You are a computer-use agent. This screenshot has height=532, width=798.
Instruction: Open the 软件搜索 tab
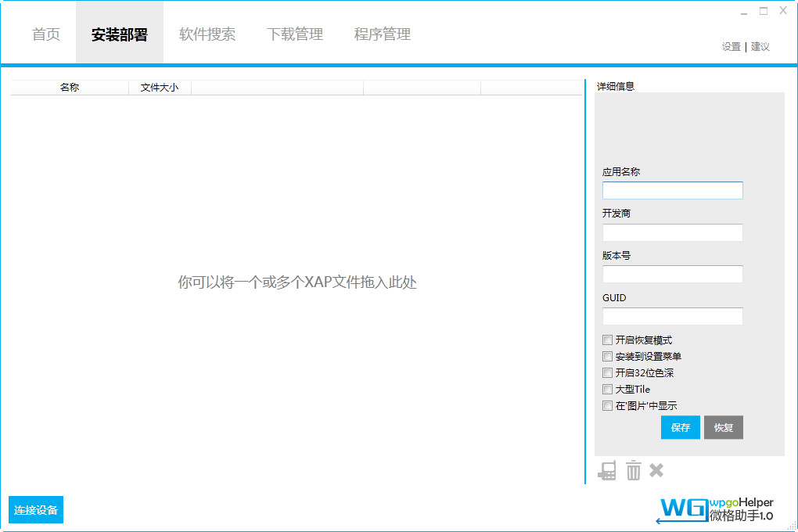click(x=207, y=34)
